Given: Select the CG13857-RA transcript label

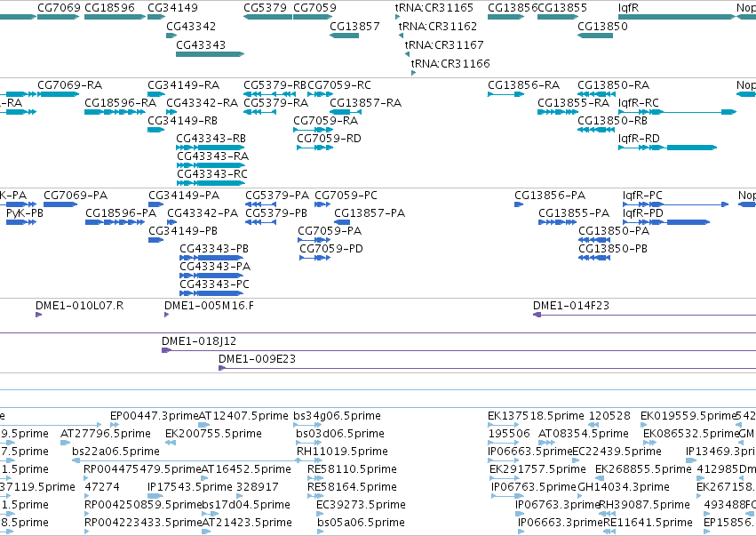Looking at the screenshot, I should [366, 103].
